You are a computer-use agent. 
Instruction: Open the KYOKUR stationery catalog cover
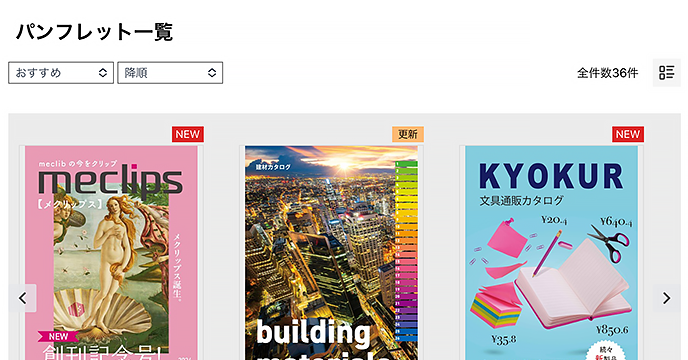click(x=552, y=253)
